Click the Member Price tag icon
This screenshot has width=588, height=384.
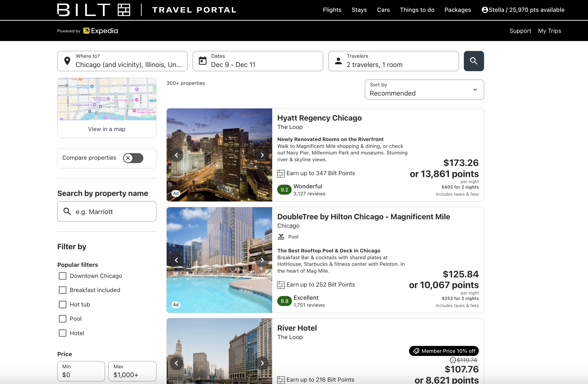(x=416, y=351)
